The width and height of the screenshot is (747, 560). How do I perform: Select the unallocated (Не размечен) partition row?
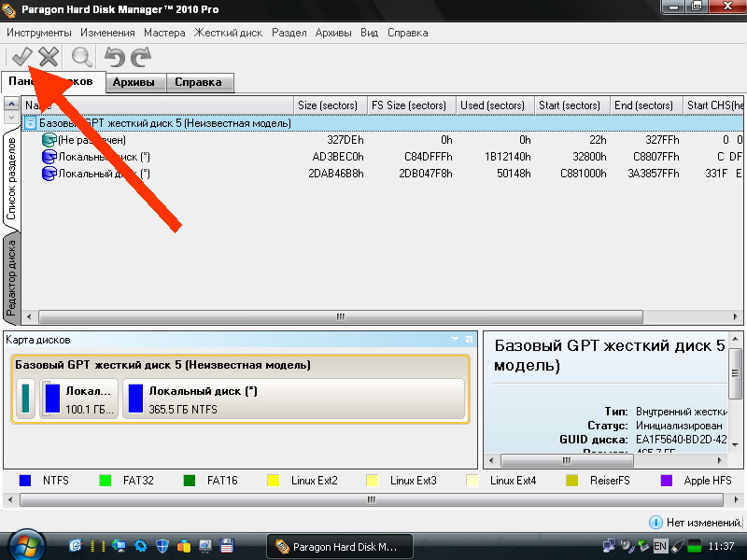(x=92, y=139)
